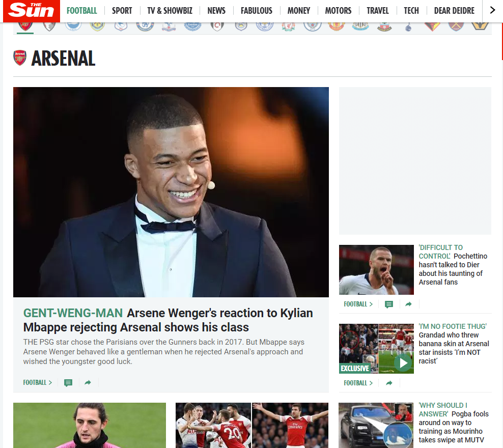This screenshot has height=448, width=503.
Task: Select the Newcastle United crest in club row
Action: [x=360, y=26]
